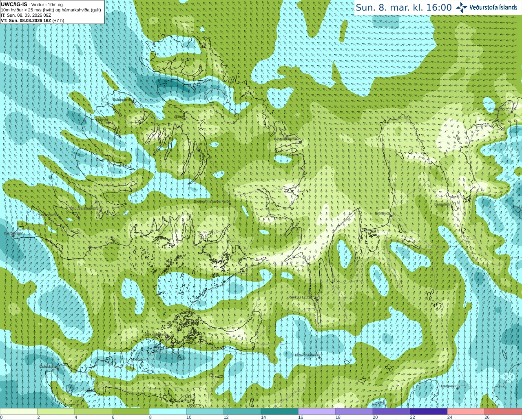Click the Æðey station marker

[184, 119]
